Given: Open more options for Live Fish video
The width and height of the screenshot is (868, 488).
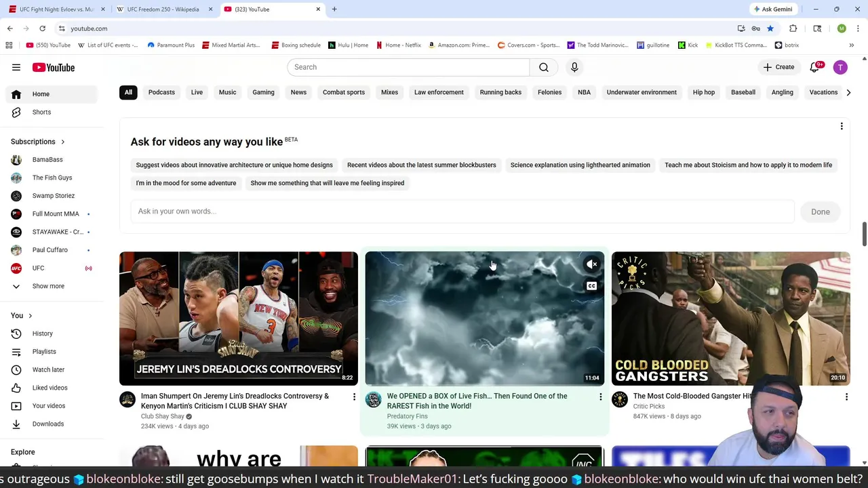Looking at the screenshot, I should click(x=600, y=396).
